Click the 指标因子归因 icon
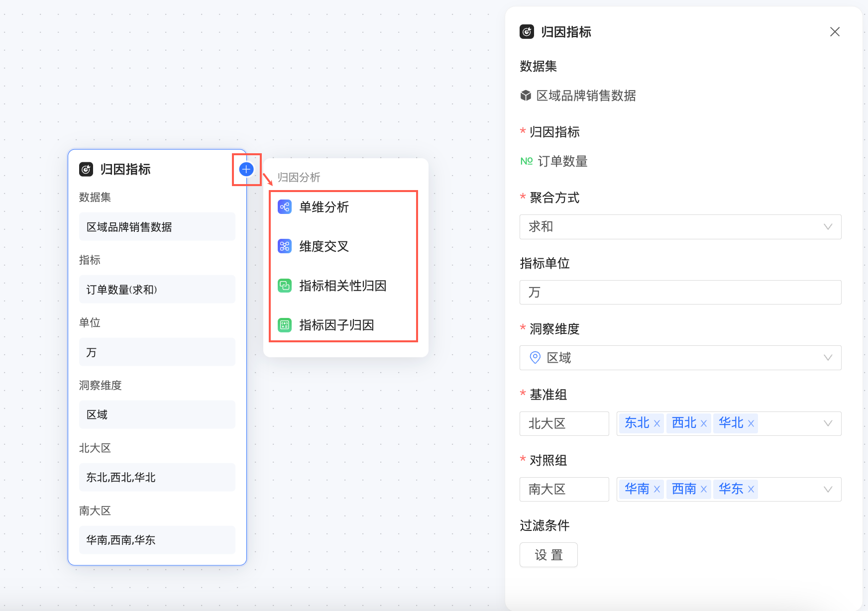The image size is (868, 611). (285, 325)
